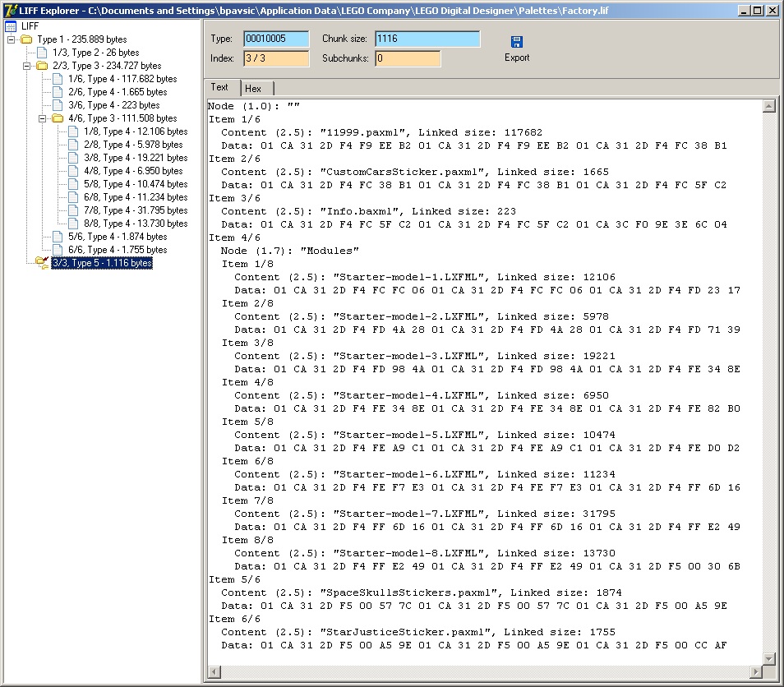The image size is (784, 687).
Task: Click the Chunk size field showing 1116
Action: 427,39
